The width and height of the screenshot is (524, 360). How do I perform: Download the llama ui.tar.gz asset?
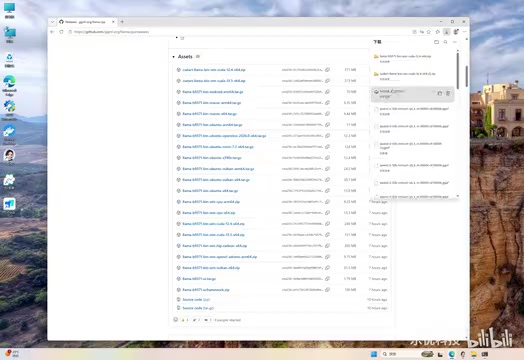tap(199, 279)
